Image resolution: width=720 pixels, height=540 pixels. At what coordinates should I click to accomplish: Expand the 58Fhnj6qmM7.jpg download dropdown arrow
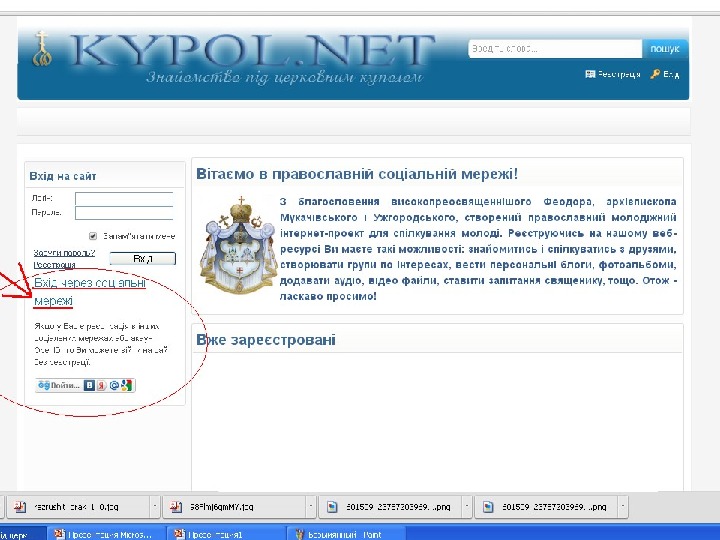311,507
